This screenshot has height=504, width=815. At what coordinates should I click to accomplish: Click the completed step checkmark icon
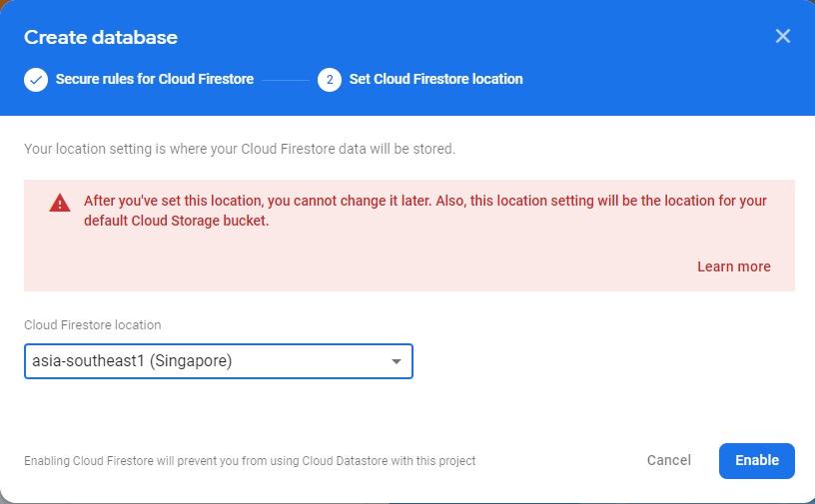36,80
